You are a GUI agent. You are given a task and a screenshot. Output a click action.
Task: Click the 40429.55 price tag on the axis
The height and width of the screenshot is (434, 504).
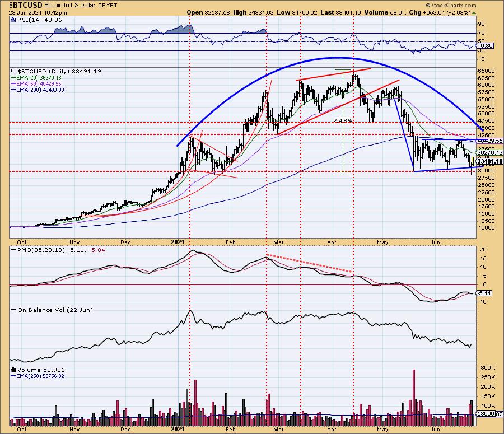tap(490, 141)
